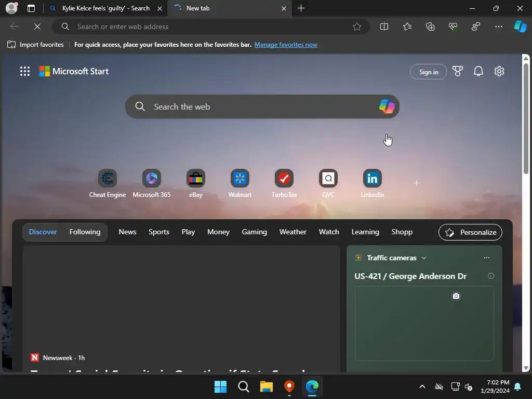Open the Weather category
The height and width of the screenshot is (399, 532).
(x=293, y=232)
